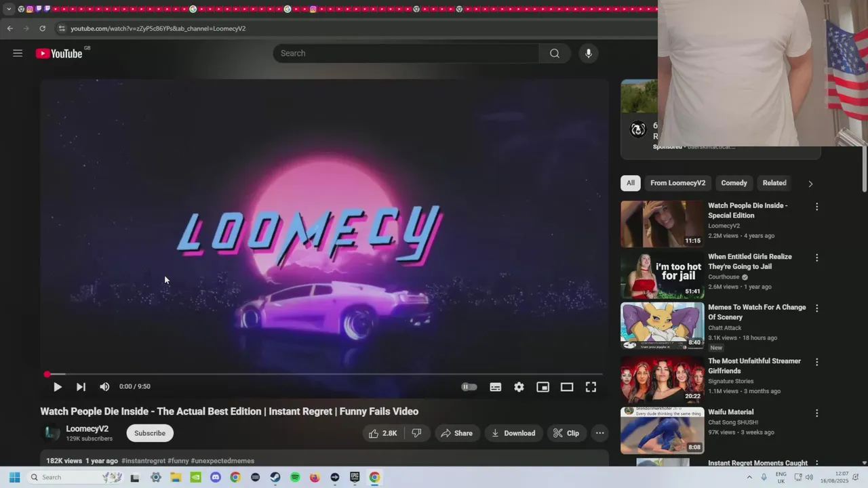
Task: Open the player settings gear
Action: [519, 387]
